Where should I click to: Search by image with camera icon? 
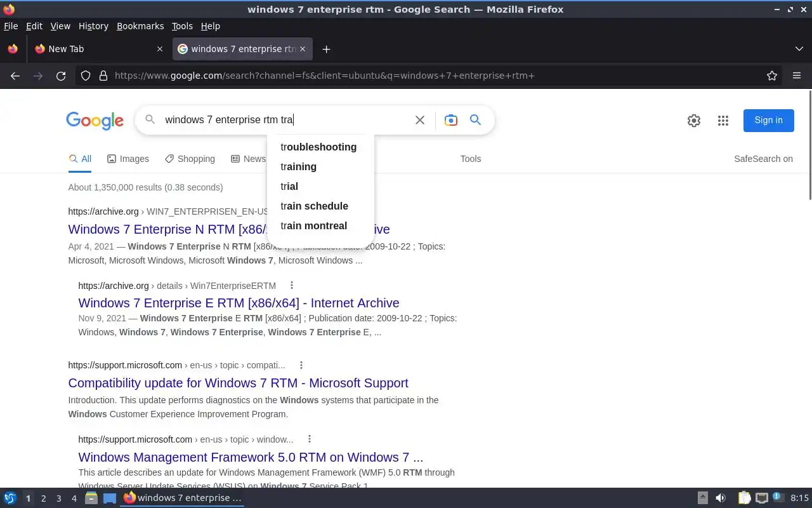451,120
